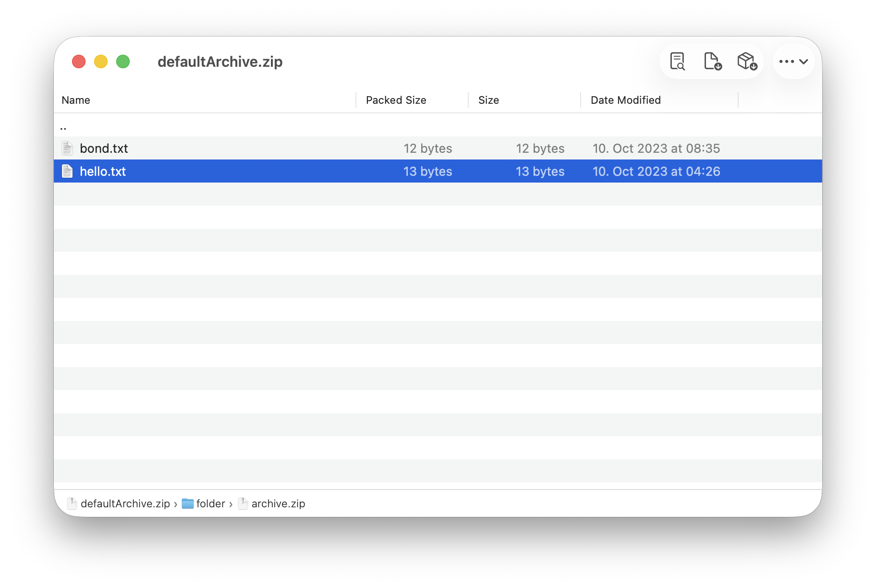Go to parent via the ".." entry
This screenshot has height=588, width=876.
[x=63, y=127]
